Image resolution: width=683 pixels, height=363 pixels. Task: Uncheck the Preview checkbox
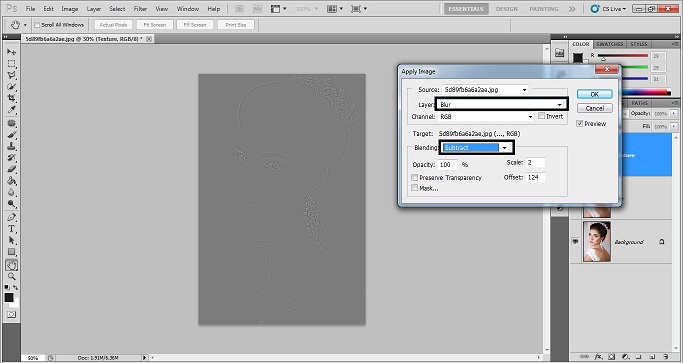tap(580, 123)
